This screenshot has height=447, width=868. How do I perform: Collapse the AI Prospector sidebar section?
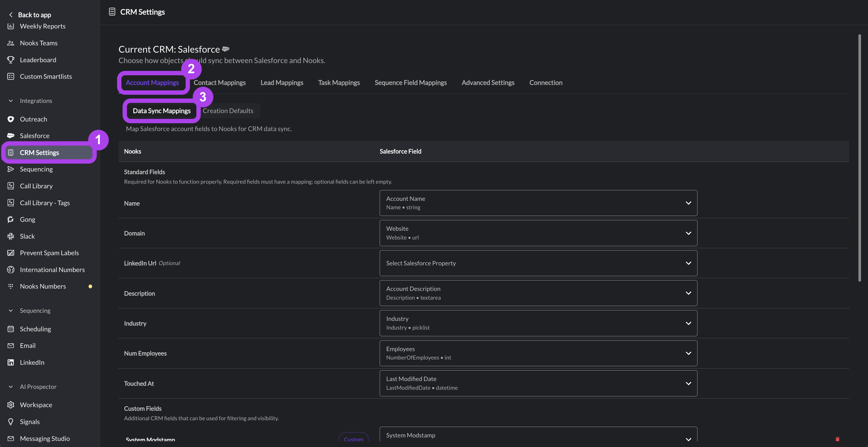(x=11, y=387)
